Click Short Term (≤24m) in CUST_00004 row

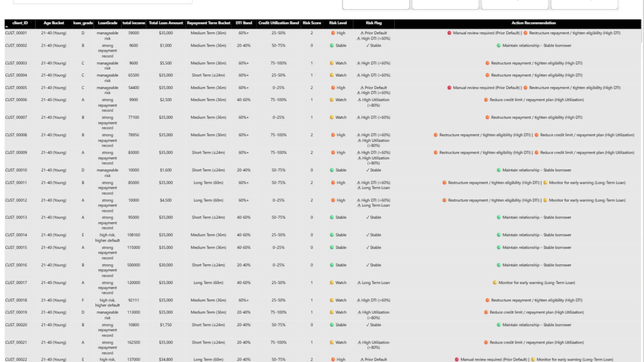pyautogui.click(x=208, y=75)
